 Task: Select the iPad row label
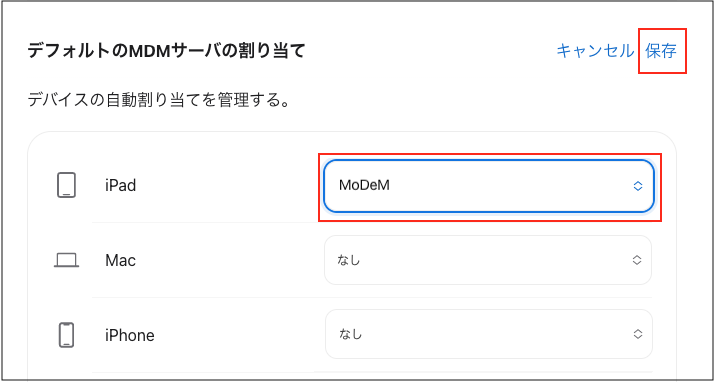point(120,186)
